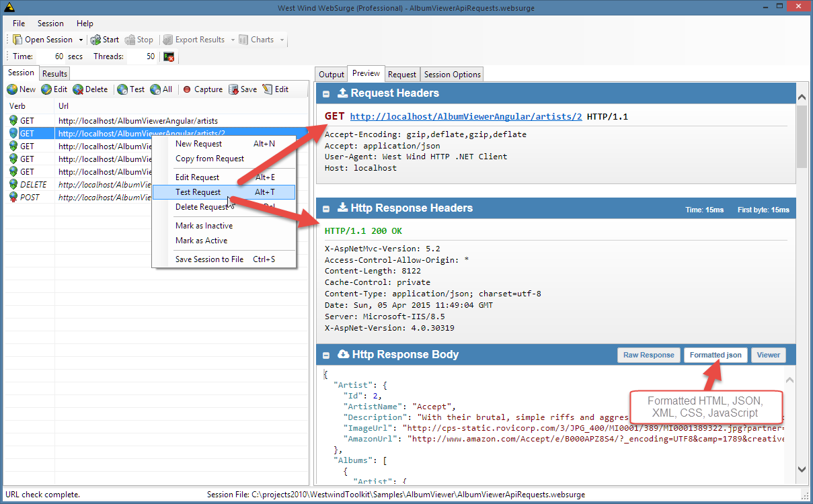
Task: Click the URL check complete status text
Action: click(42, 495)
